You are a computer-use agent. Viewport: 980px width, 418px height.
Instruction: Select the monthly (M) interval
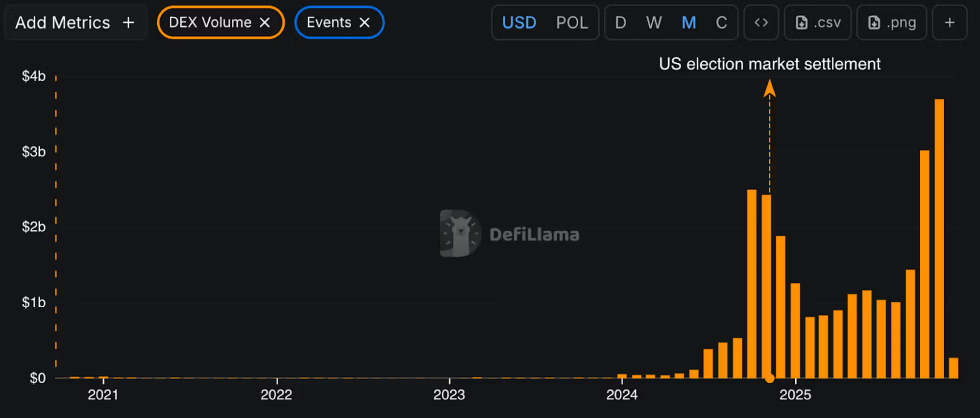[689, 23]
